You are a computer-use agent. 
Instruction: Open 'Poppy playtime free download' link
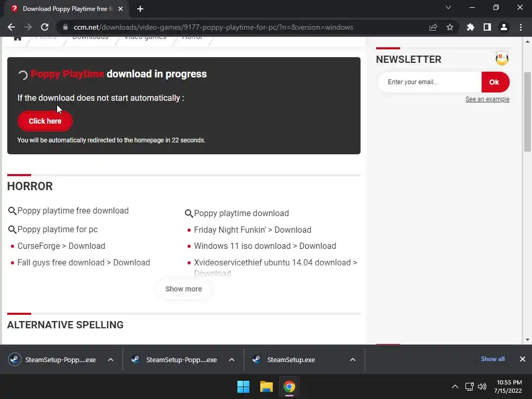tap(73, 211)
